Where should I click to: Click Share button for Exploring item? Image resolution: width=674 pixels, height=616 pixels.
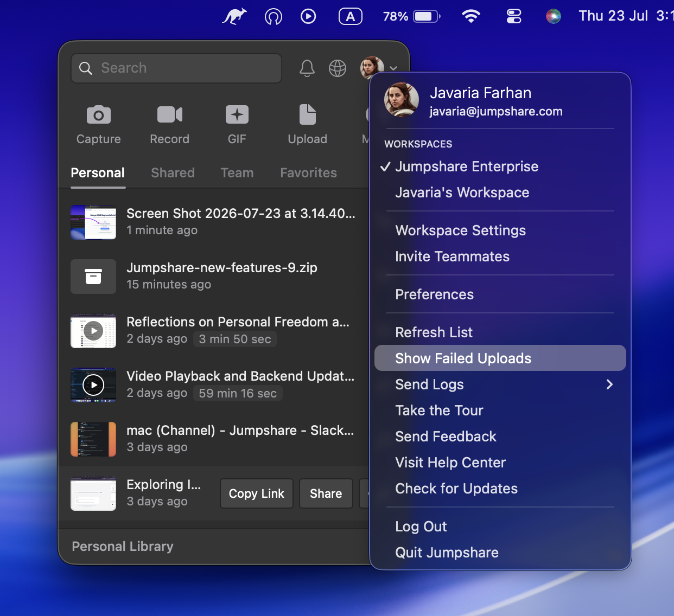tap(326, 493)
